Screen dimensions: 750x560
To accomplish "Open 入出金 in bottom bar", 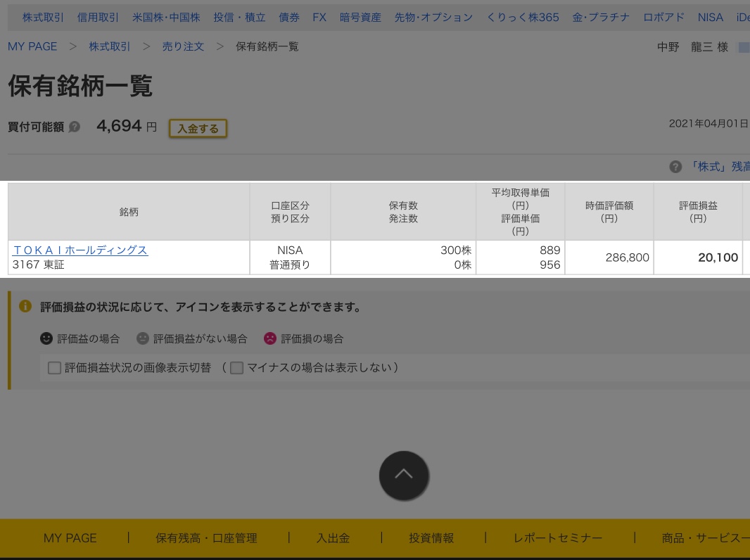I will pyautogui.click(x=333, y=538).
